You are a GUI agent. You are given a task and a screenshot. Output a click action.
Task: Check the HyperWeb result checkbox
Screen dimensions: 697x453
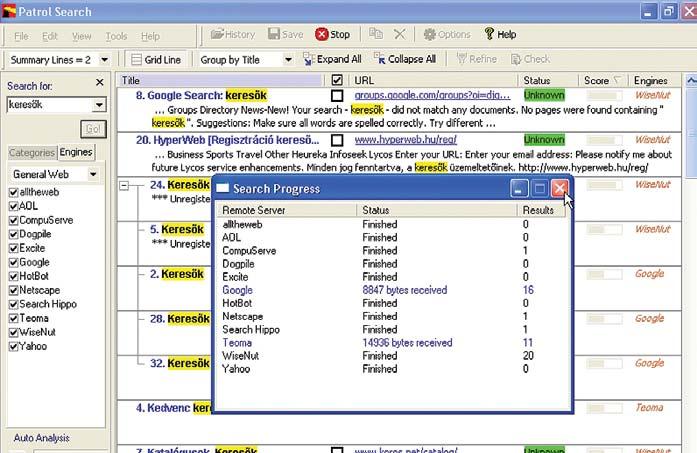coord(337,140)
